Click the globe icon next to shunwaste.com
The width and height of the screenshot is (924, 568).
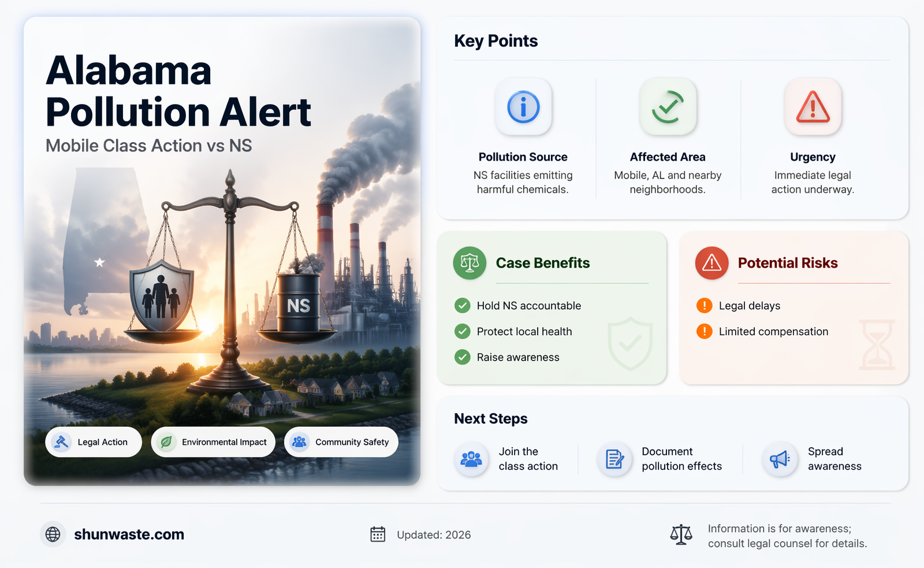coord(53,534)
